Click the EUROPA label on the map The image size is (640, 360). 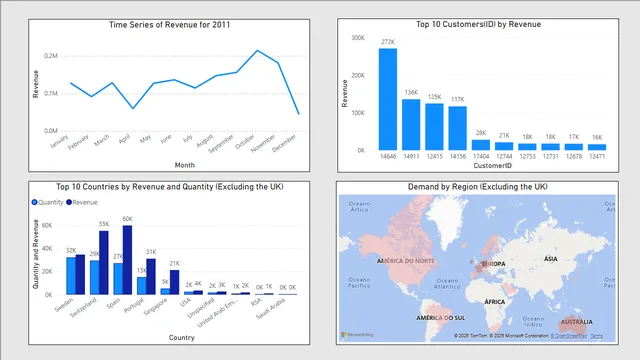pyautogui.click(x=493, y=264)
